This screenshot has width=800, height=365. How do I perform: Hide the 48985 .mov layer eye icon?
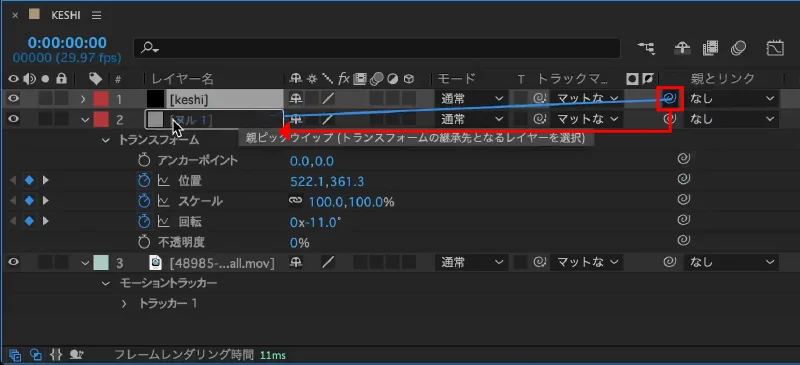point(14,262)
